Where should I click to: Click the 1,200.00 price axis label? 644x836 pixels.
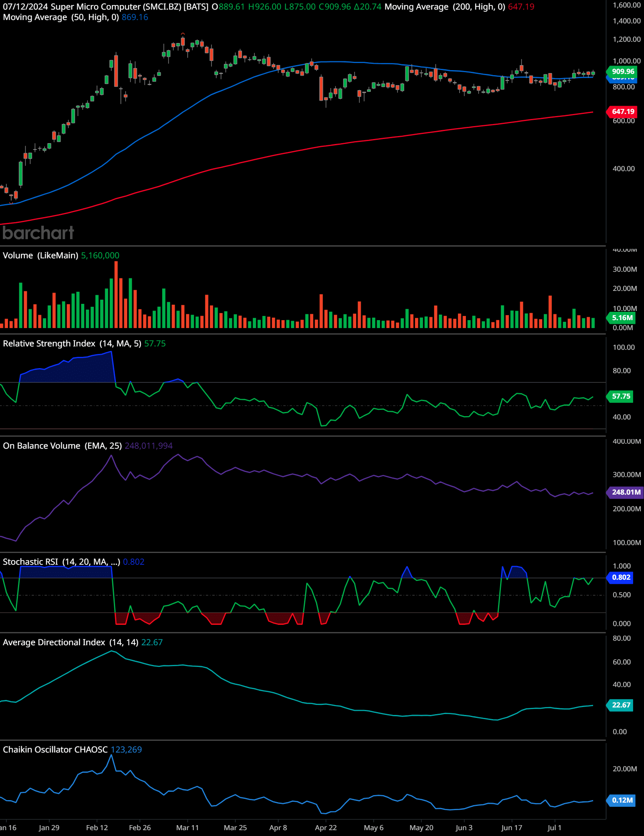626,39
